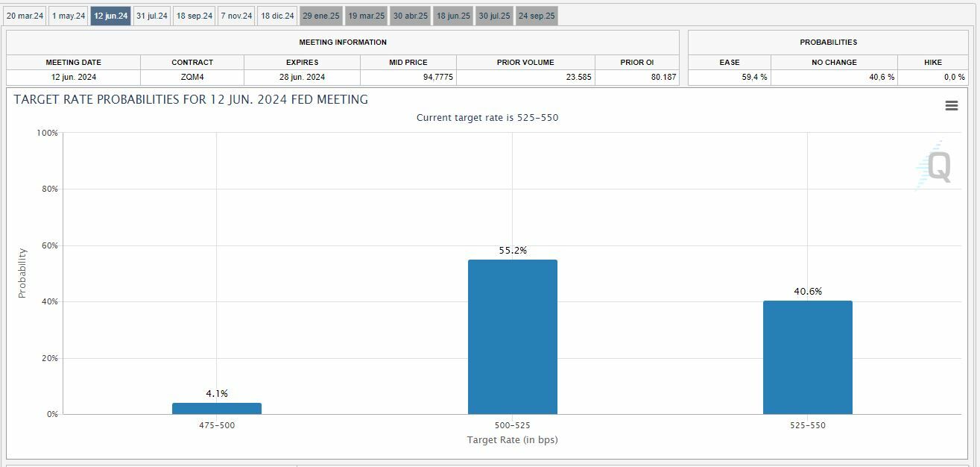Click the NO CHANGE probability header
This screenshot has width=980, height=467.
(834, 63)
